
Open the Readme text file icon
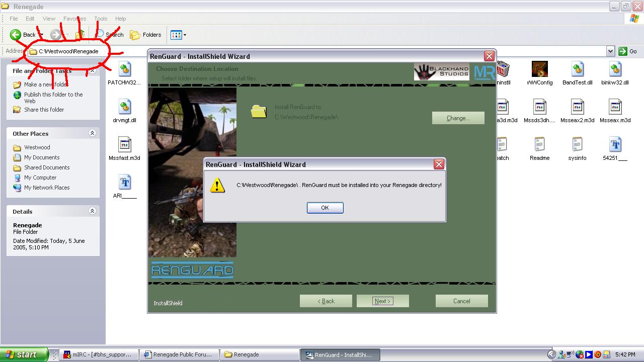tap(539, 145)
